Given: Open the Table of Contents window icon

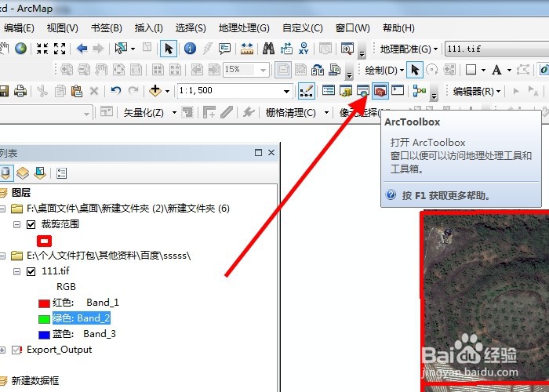Looking at the screenshot, I should 329,91.
